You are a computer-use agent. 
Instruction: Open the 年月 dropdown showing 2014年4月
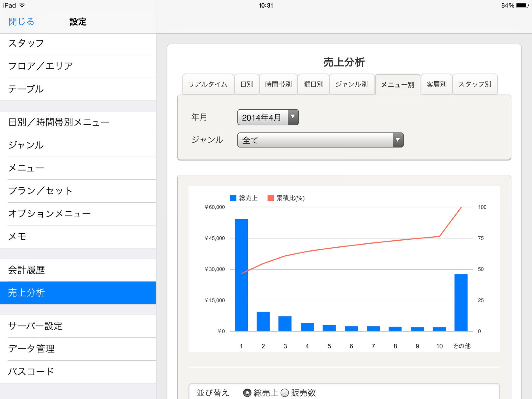click(x=268, y=117)
